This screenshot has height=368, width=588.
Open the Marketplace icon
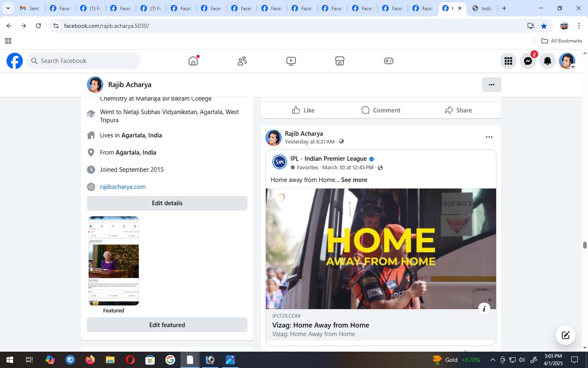click(340, 61)
